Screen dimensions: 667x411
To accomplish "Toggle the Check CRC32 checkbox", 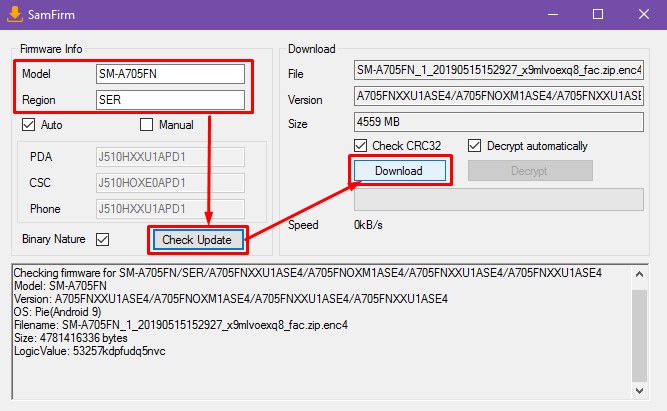I will click(x=360, y=146).
